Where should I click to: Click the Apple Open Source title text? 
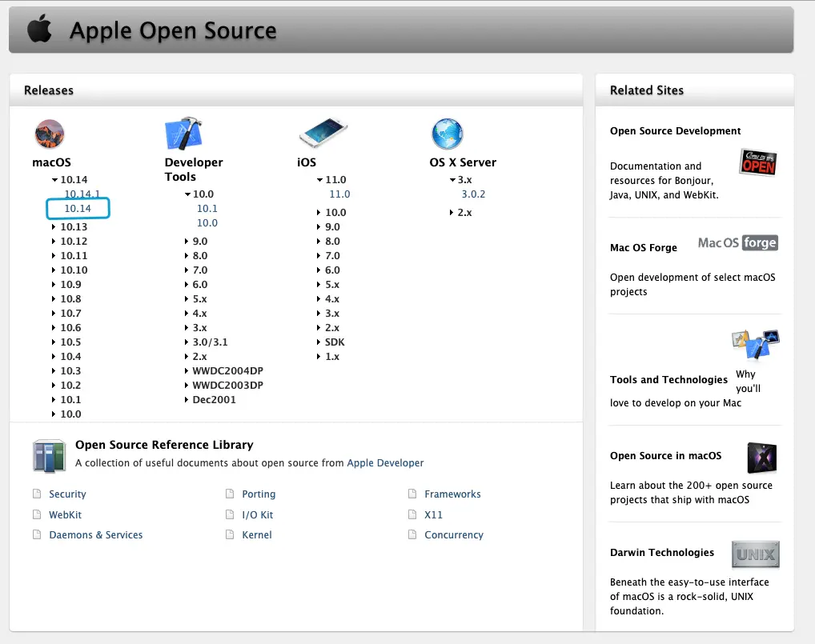(173, 30)
